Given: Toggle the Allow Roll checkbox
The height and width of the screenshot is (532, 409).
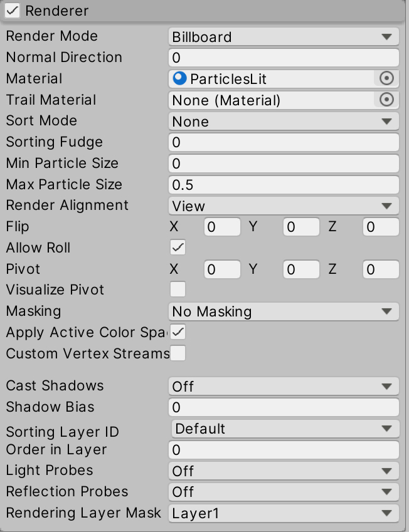Looking at the screenshot, I should [178, 248].
